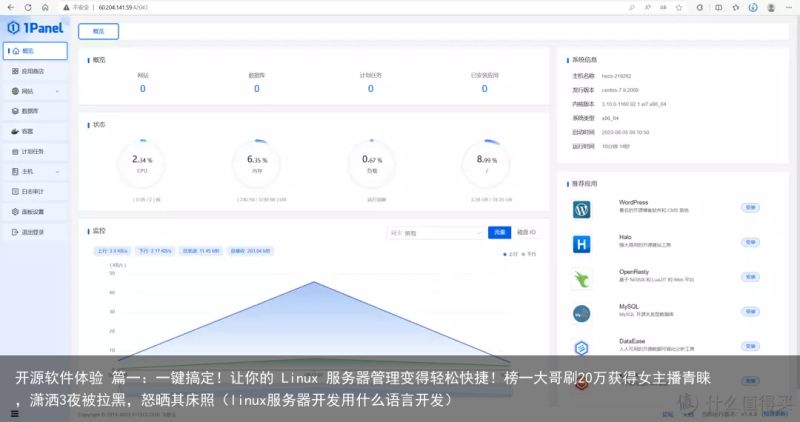Click the 网站 count value 0

[x=143, y=89]
